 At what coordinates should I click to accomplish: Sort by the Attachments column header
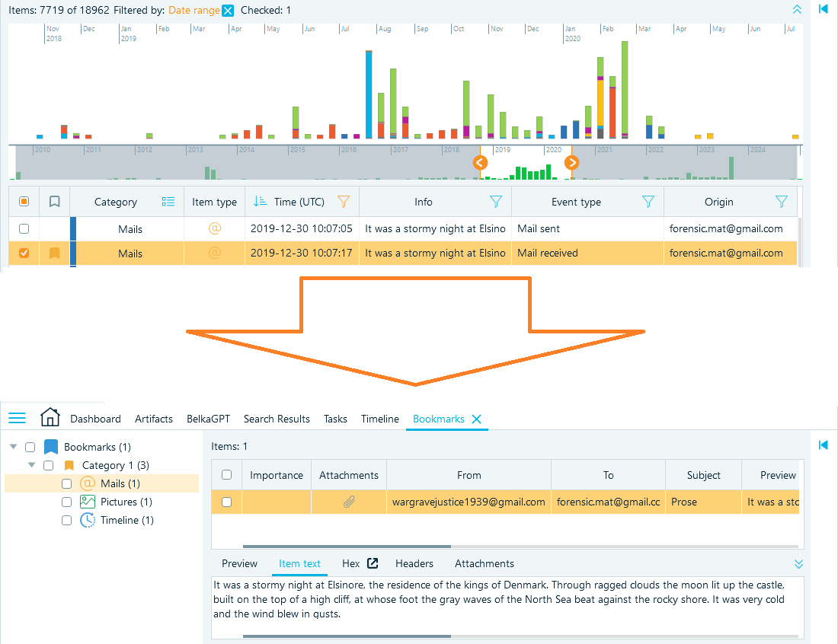point(348,475)
